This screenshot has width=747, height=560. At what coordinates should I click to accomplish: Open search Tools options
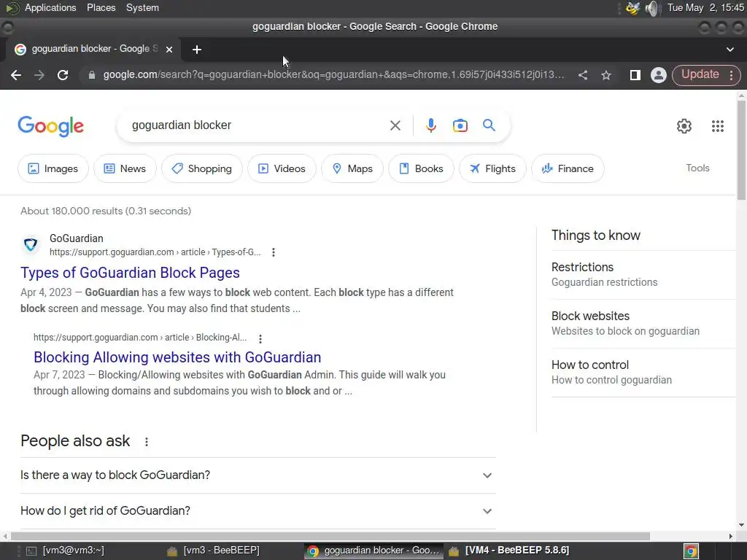coord(697,168)
